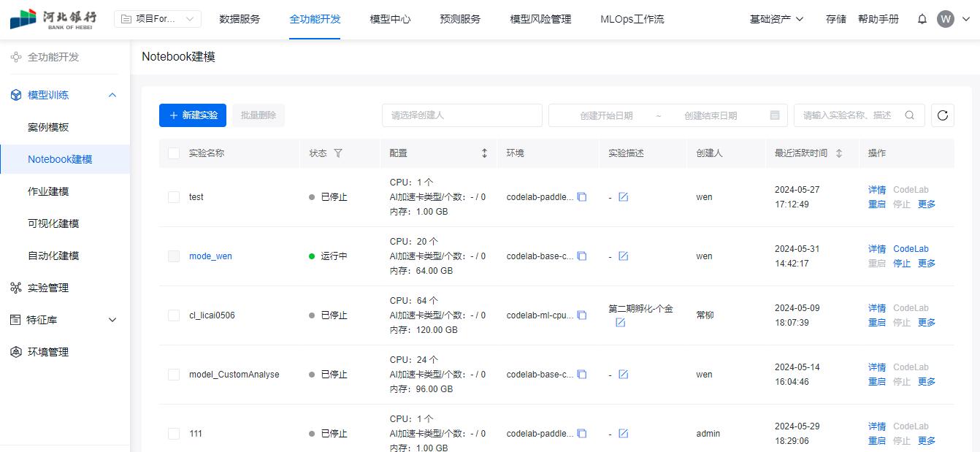Open the 帮助手册 link
This screenshot has width=980, height=452.
pos(878,19)
